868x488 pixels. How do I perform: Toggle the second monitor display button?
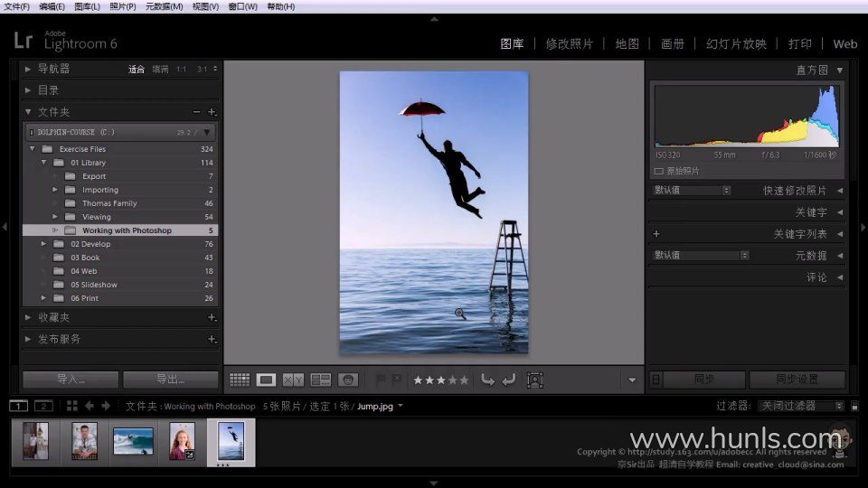[43, 407]
